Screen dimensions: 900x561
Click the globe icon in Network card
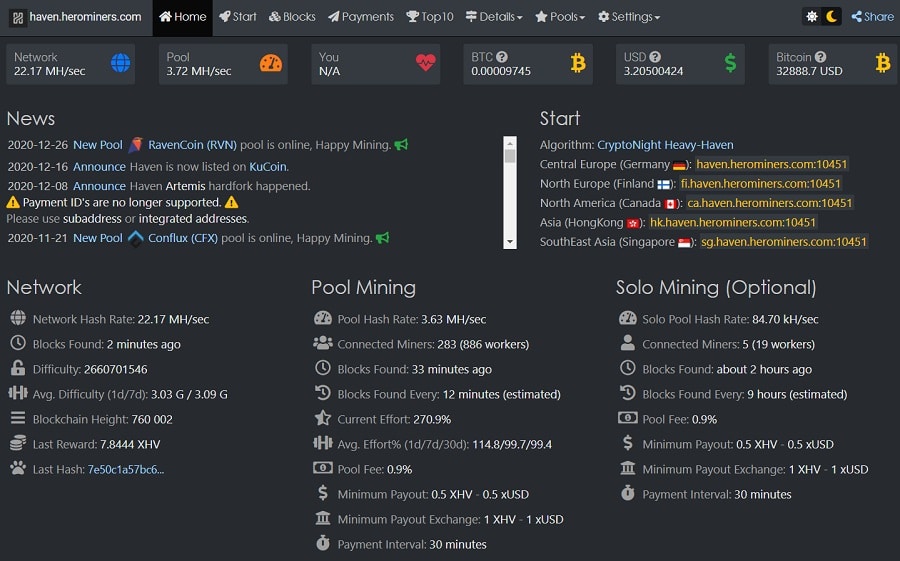(x=120, y=64)
